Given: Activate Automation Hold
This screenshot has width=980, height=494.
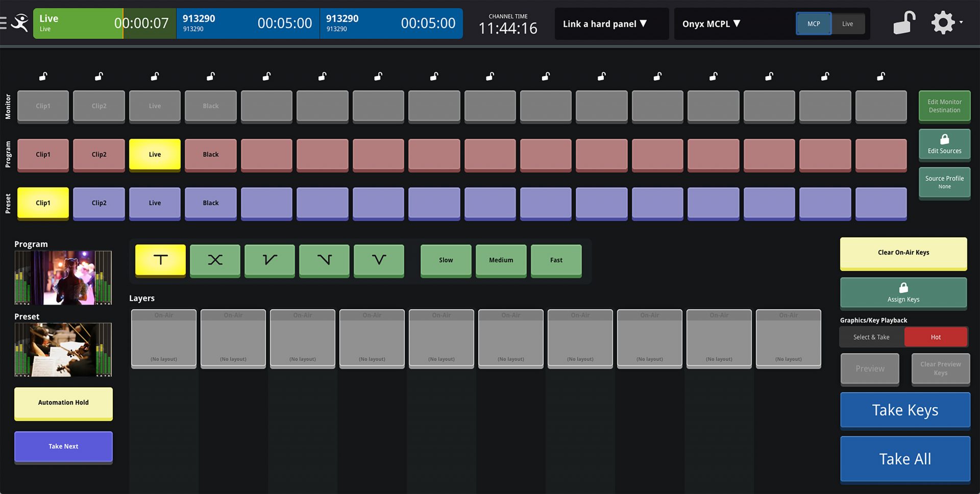Looking at the screenshot, I should (63, 403).
